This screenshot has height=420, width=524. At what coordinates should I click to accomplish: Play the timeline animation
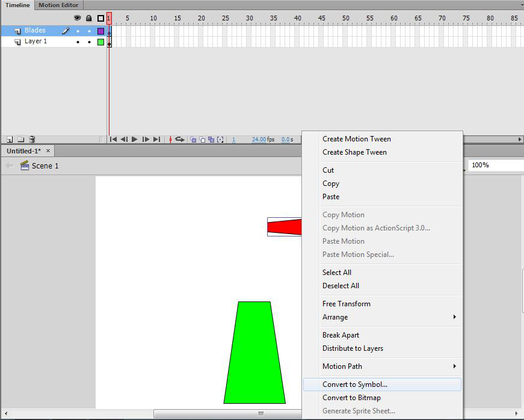pos(135,140)
